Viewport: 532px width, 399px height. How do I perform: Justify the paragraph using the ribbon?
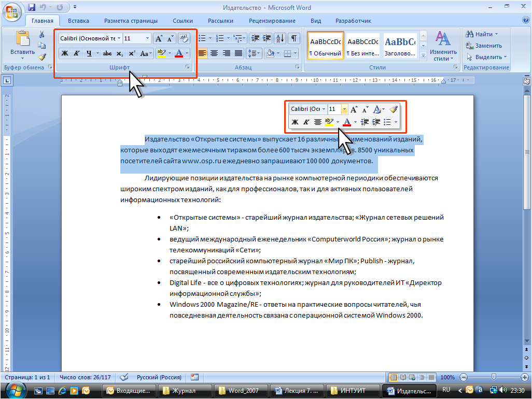point(239,53)
